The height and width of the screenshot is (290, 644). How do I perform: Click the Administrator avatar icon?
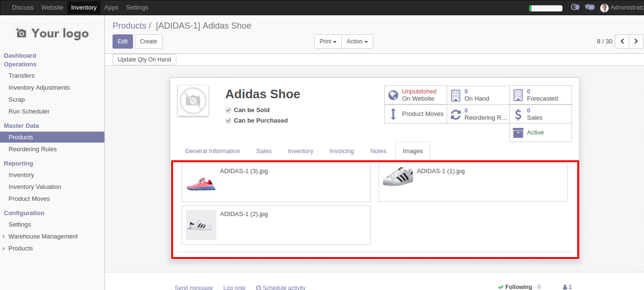[604, 8]
